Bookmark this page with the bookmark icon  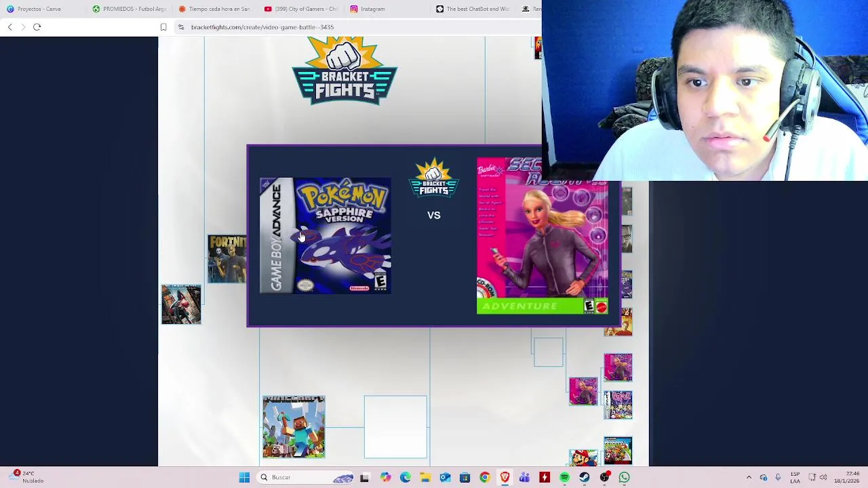click(163, 27)
